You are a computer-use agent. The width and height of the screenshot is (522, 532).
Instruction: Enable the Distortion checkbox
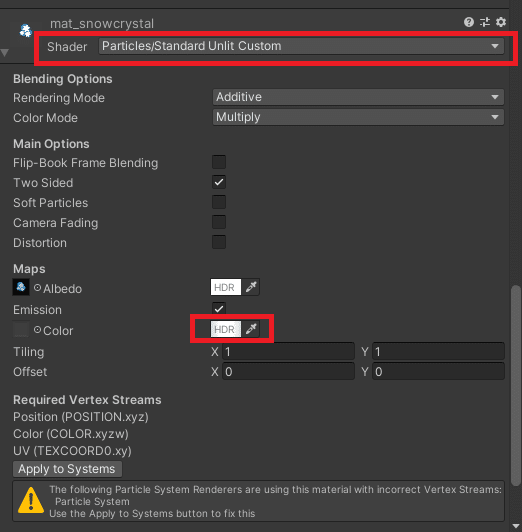pyautogui.click(x=219, y=242)
